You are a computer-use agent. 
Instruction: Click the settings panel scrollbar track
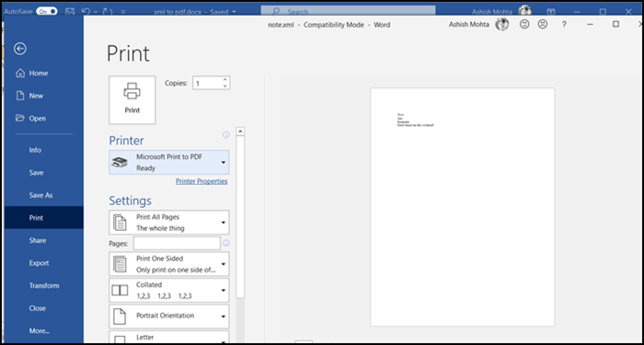[x=240, y=320]
